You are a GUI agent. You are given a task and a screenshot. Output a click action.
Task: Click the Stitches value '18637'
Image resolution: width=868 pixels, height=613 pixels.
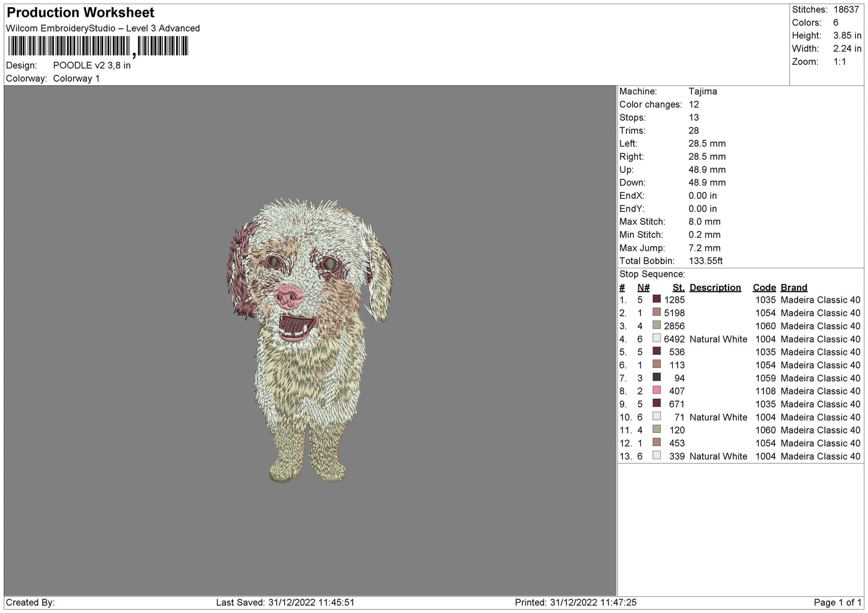846,10
